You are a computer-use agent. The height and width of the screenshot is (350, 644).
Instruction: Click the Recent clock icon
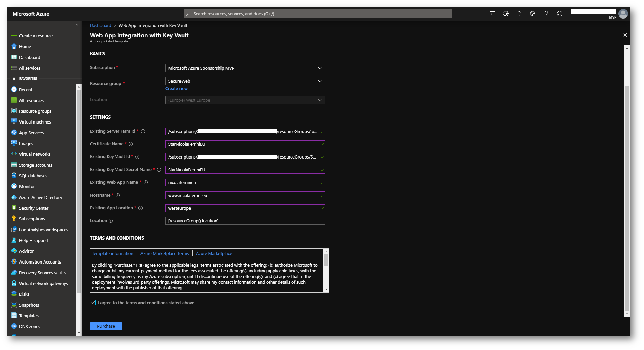[x=14, y=90]
